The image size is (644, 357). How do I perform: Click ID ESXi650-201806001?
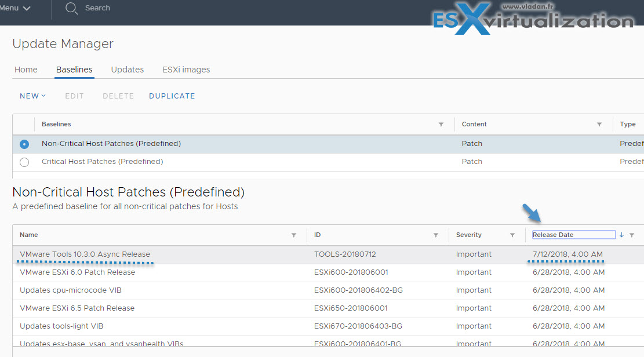coord(351,308)
